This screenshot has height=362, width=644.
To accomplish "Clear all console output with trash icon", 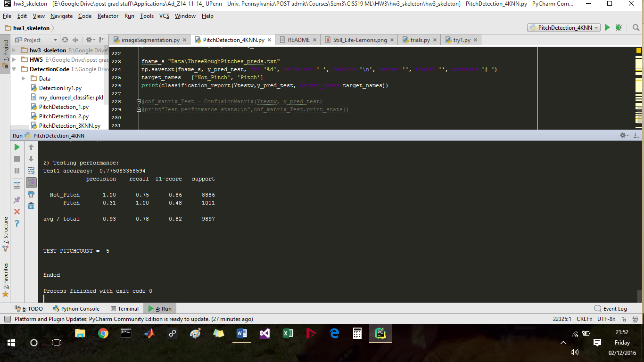I will pyautogui.click(x=31, y=206).
